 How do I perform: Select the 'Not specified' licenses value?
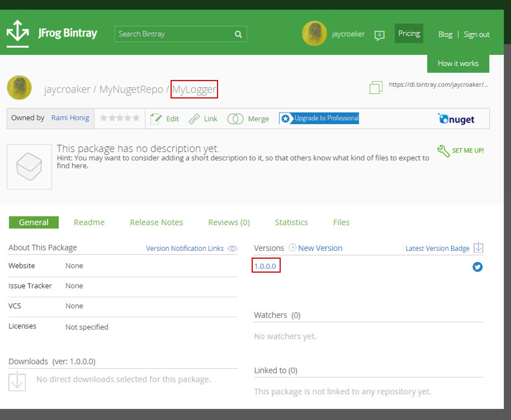pyautogui.click(x=87, y=327)
